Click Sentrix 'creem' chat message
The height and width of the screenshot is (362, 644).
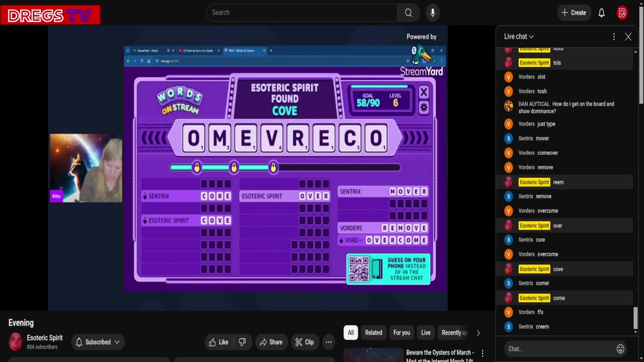coord(563,327)
